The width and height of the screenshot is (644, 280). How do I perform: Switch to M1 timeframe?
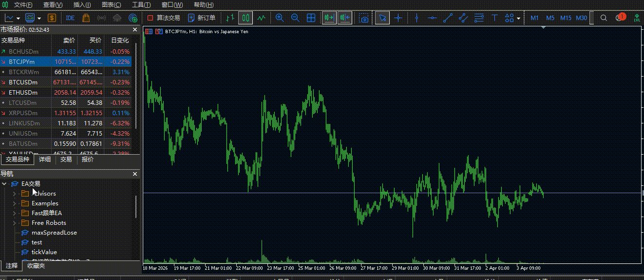pyautogui.click(x=534, y=18)
